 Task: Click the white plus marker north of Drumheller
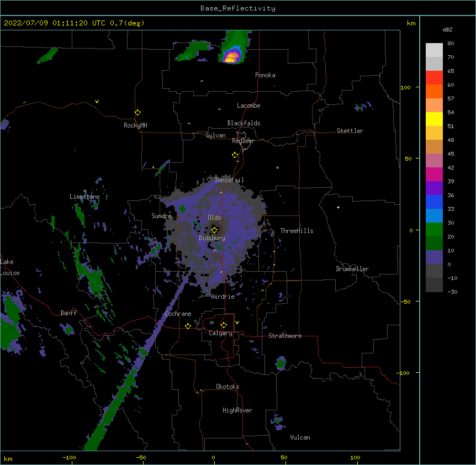coord(338,207)
